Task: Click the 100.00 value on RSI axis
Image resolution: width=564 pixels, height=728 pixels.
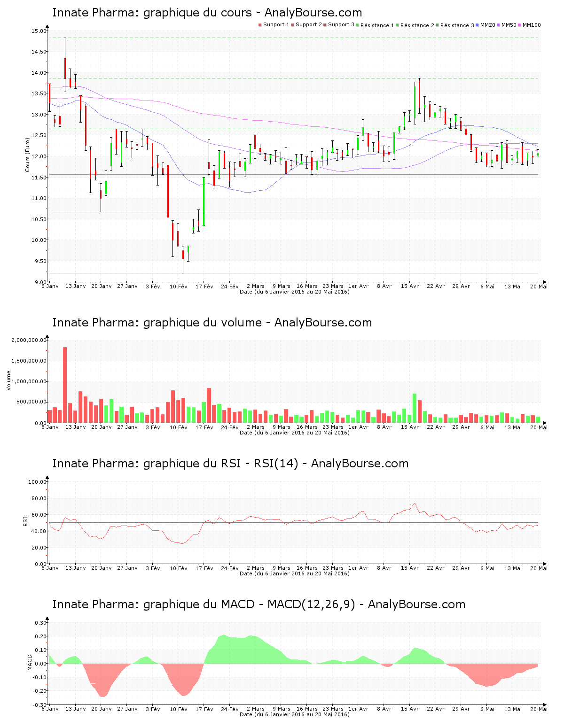Action: pyautogui.click(x=38, y=482)
